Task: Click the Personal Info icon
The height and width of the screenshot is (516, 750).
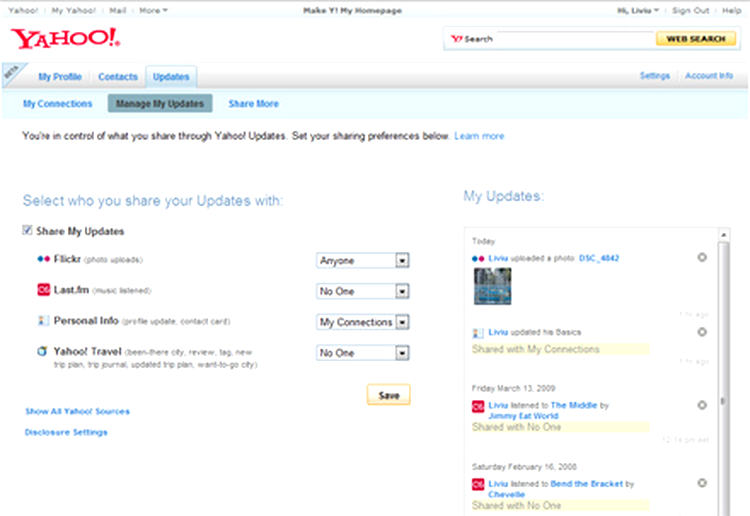Action: [x=43, y=320]
